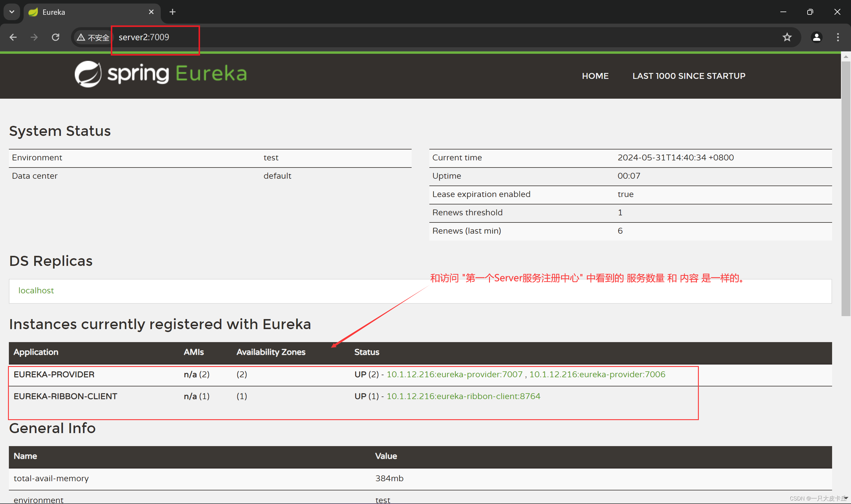This screenshot has height=504, width=851.
Task: Click the DS Replicas heading
Action: pyautogui.click(x=51, y=261)
